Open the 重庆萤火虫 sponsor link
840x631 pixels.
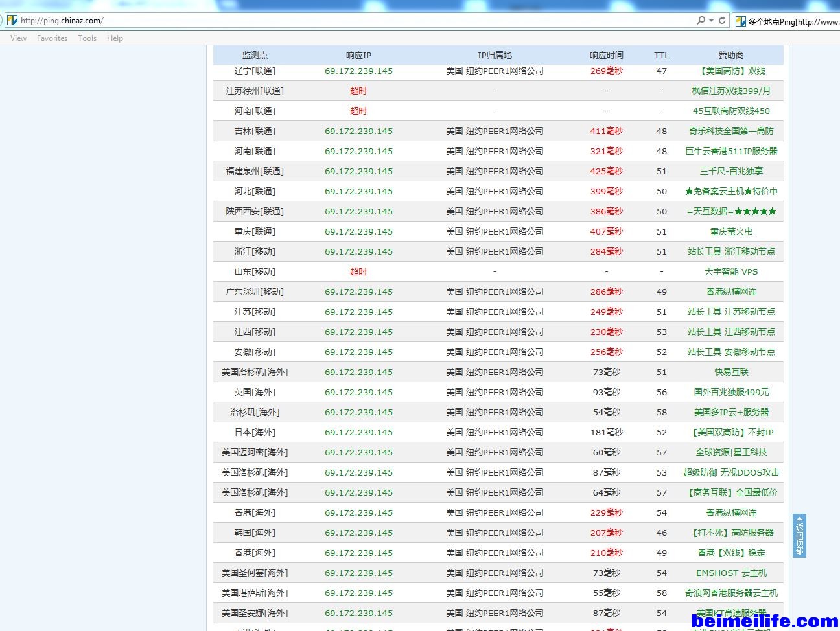(x=730, y=232)
